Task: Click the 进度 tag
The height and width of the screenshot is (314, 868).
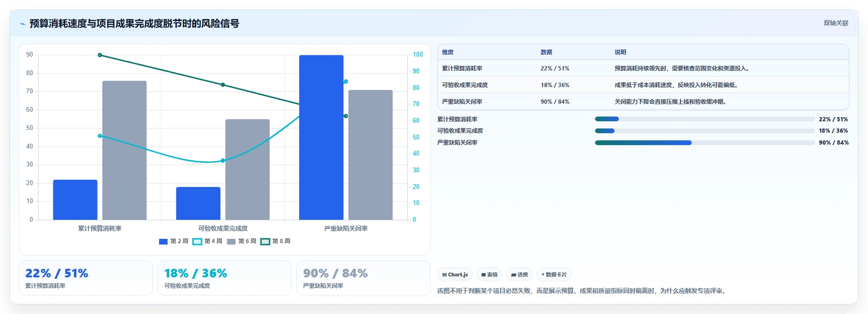Action: 519,275
